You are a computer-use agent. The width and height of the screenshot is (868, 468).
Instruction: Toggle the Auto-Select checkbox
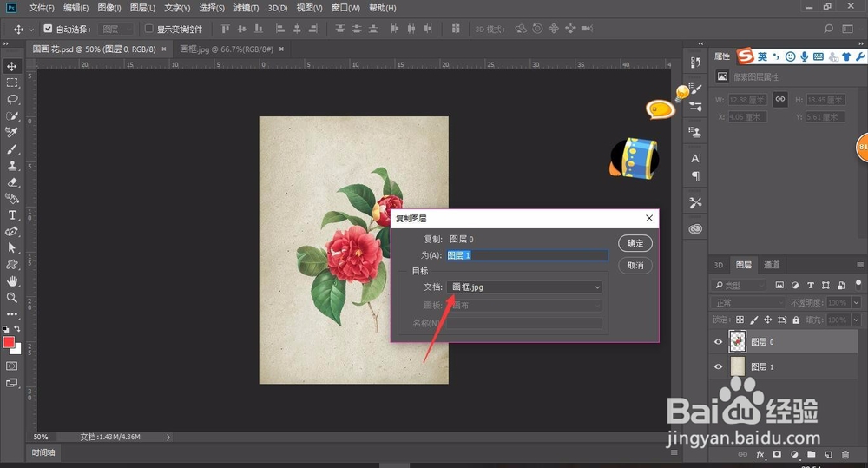tap(48, 29)
